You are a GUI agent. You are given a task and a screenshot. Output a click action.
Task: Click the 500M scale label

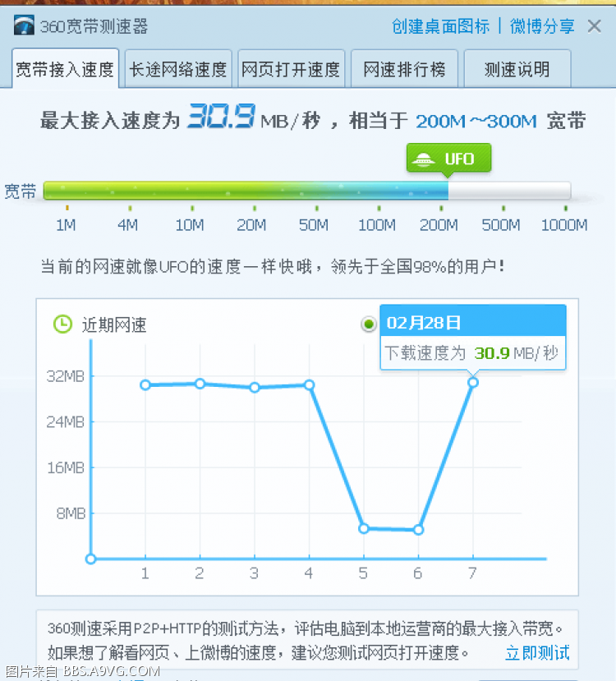coord(501,225)
